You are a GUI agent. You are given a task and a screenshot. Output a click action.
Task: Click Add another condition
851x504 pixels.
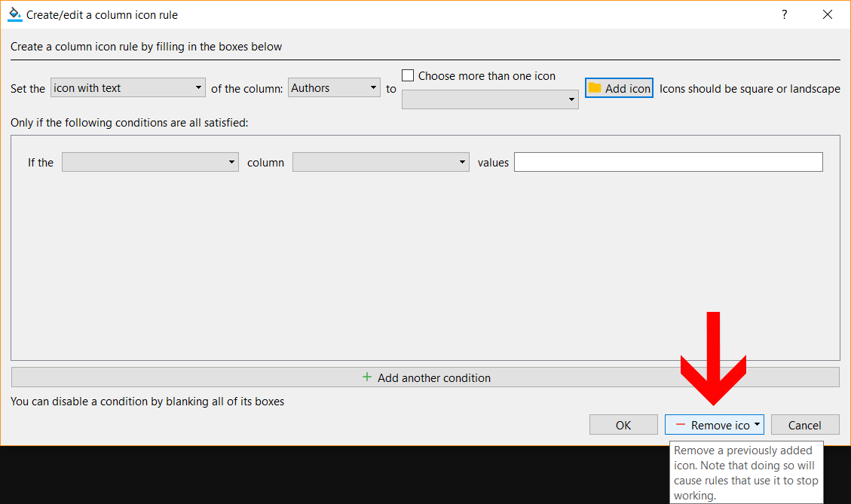[x=425, y=377]
